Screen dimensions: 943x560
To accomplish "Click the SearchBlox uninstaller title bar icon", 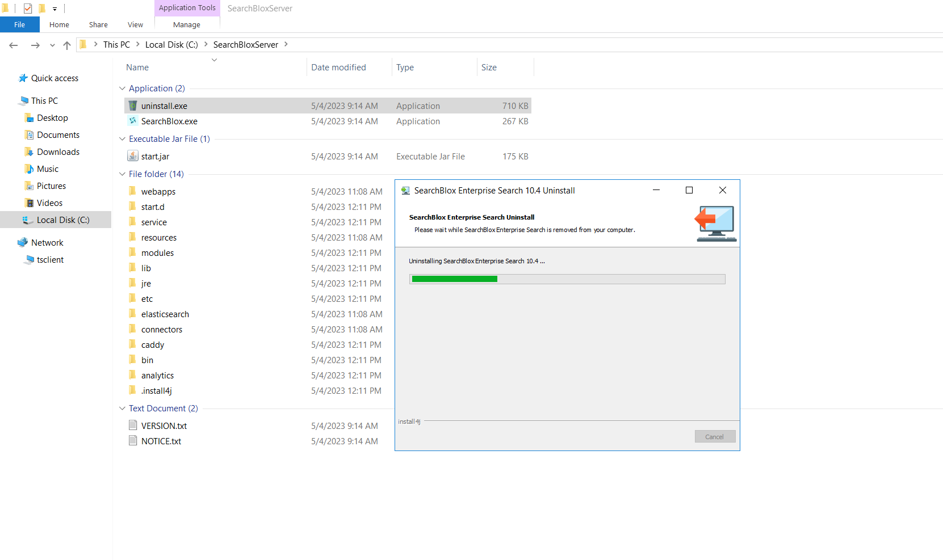I will (405, 191).
